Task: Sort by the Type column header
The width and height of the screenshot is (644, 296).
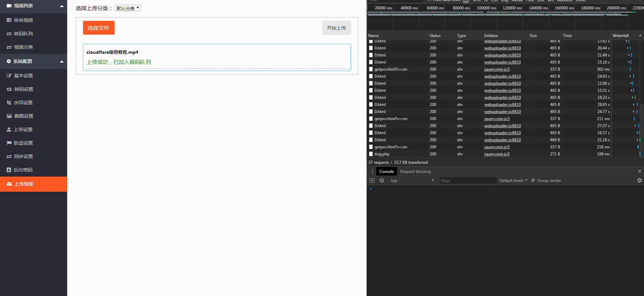Action: click(469, 35)
